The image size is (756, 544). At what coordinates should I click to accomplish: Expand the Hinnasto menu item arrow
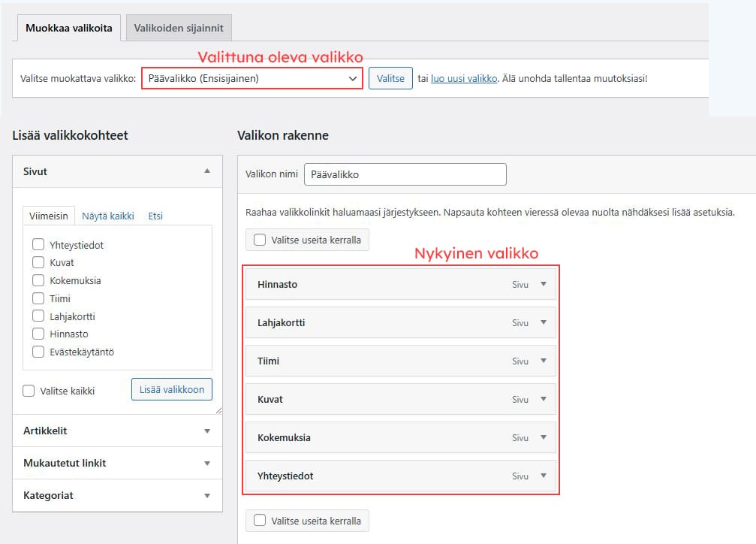pos(544,285)
